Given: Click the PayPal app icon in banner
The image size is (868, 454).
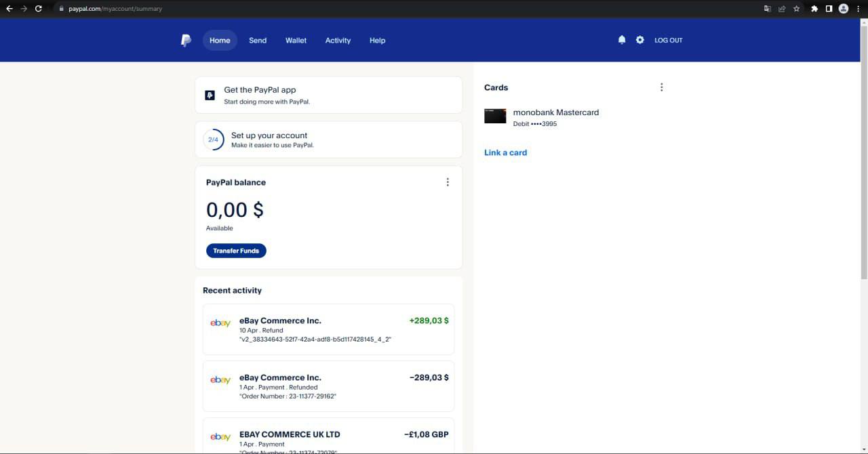Looking at the screenshot, I should click(210, 96).
